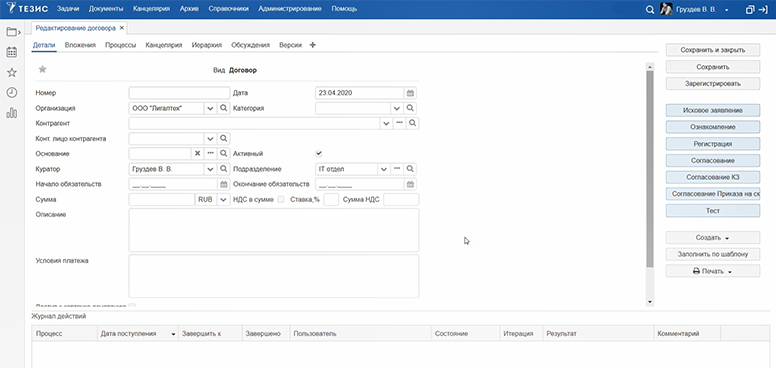Open Контрагент ellipsis lookup
Image resolution: width=776 pixels, height=368 pixels.
click(399, 123)
